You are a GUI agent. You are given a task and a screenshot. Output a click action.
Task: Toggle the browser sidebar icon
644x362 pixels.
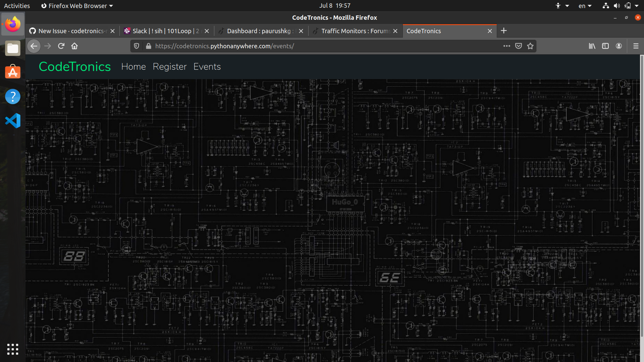[605, 46]
